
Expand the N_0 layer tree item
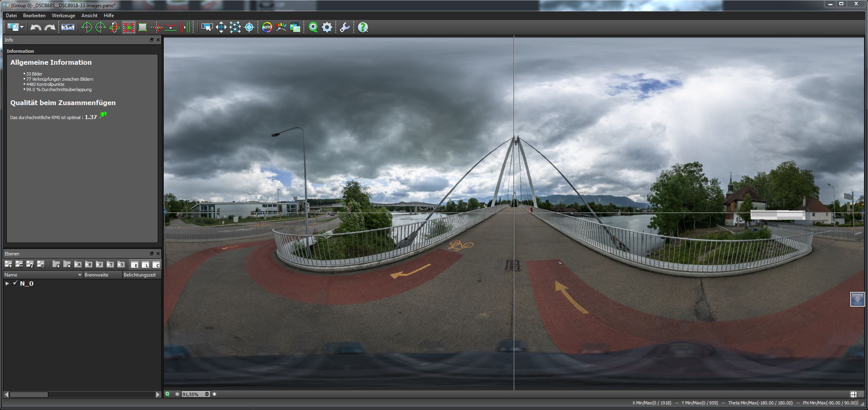7,283
